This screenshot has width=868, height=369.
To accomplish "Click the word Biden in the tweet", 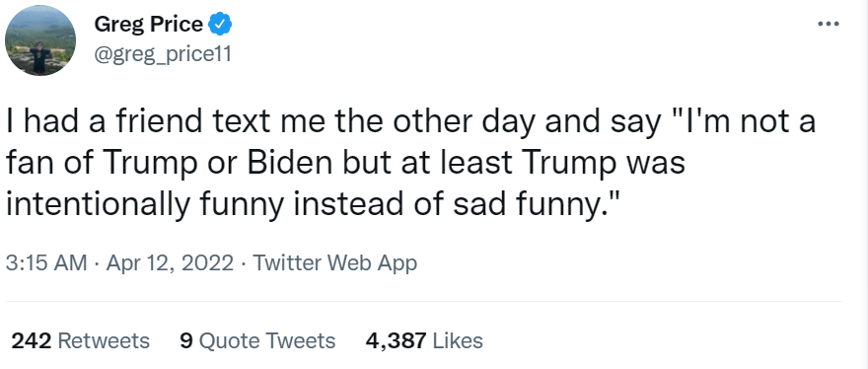I will [283, 164].
